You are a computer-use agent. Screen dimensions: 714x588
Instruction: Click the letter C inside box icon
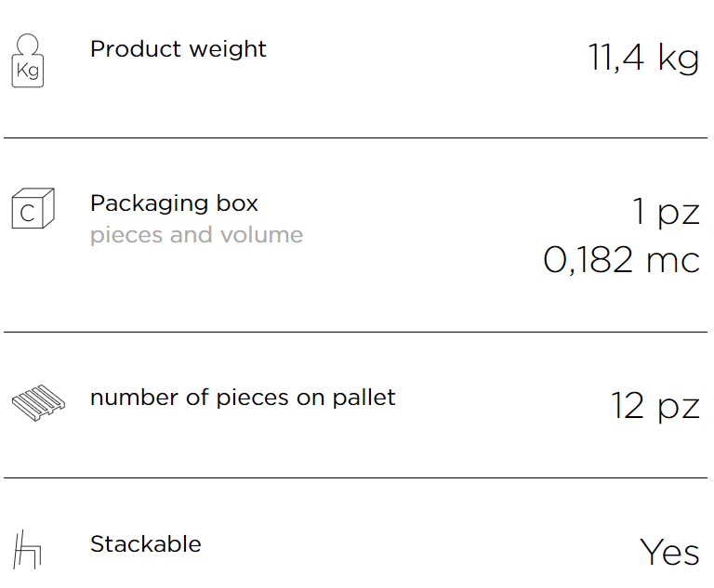pos(27,213)
